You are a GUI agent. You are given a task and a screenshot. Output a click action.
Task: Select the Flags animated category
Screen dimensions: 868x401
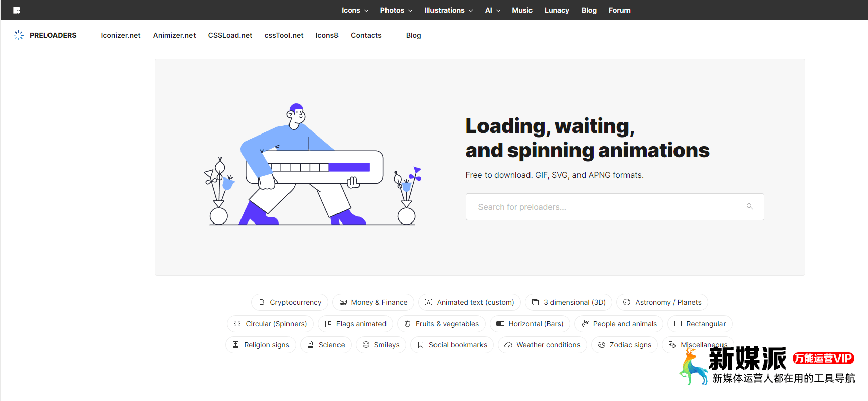pos(356,324)
